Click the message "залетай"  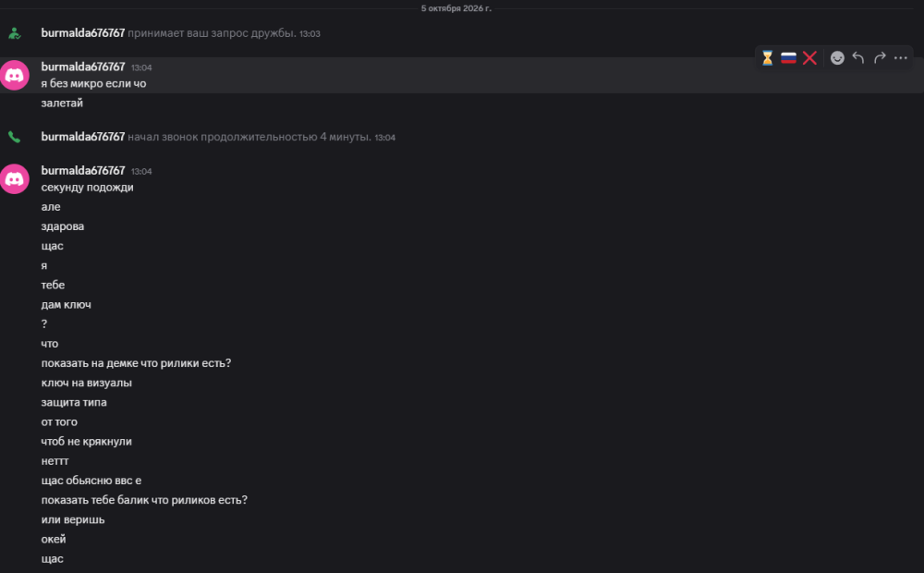(x=62, y=104)
